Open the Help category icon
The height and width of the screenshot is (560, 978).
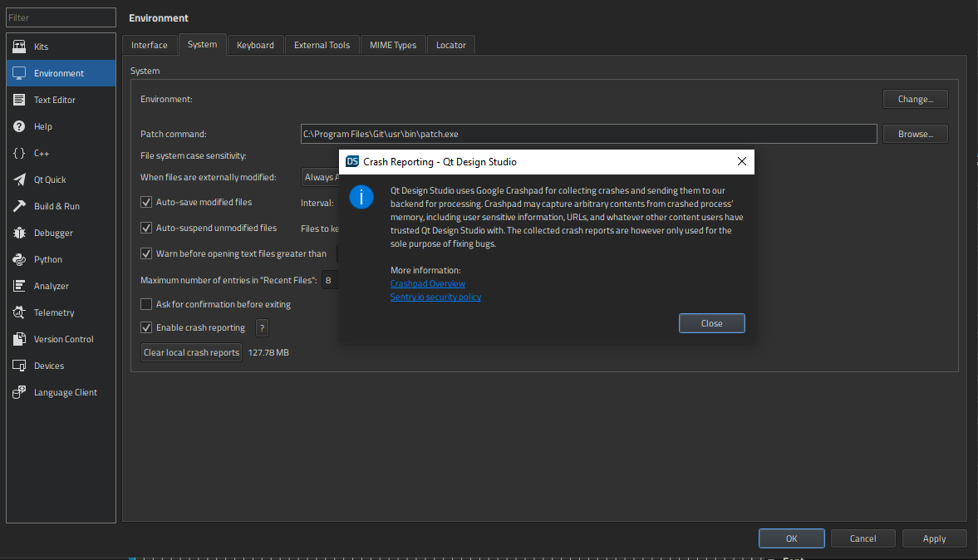(19, 126)
